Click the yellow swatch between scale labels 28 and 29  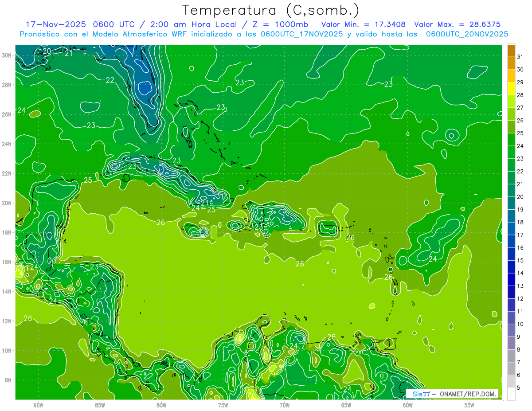pyautogui.click(x=511, y=89)
